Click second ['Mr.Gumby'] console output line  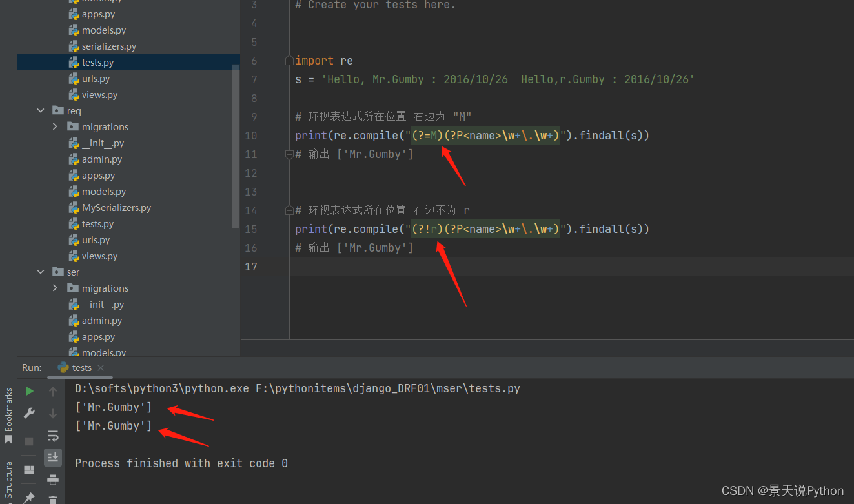(x=114, y=426)
